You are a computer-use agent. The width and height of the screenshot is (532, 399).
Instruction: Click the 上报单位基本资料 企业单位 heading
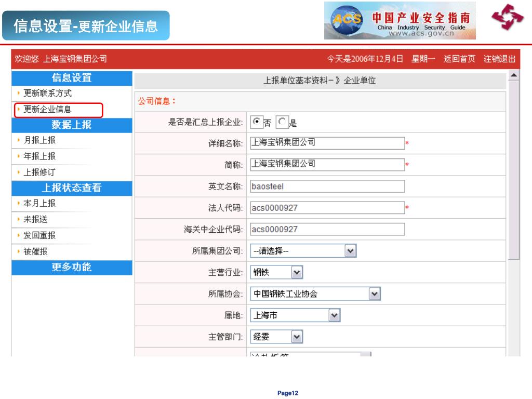click(x=320, y=81)
